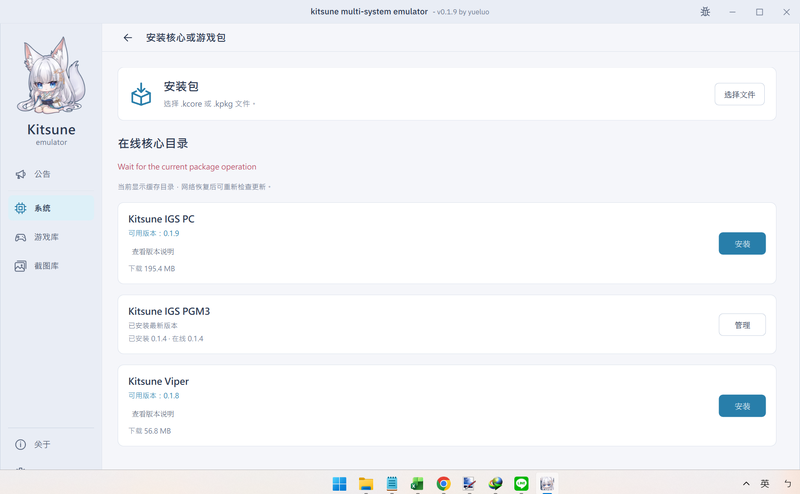Click '选择 .kcore 或 .kpkg 文件' hint text
This screenshot has width=800, height=494.
[x=209, y=104]
